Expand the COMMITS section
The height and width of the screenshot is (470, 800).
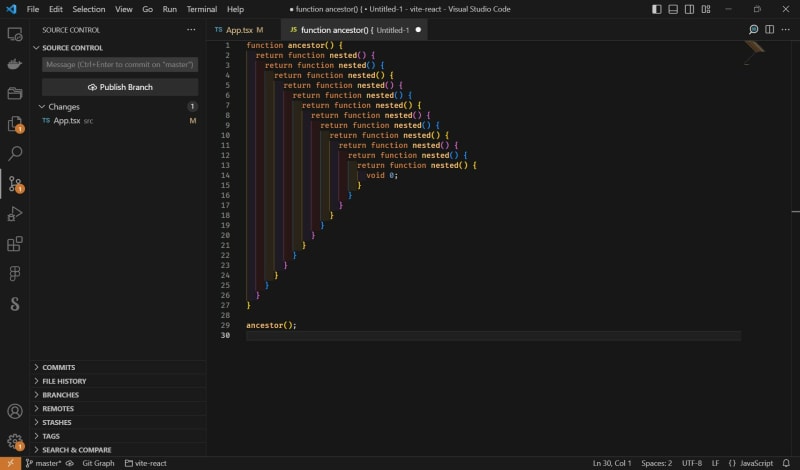coord(59,367)
